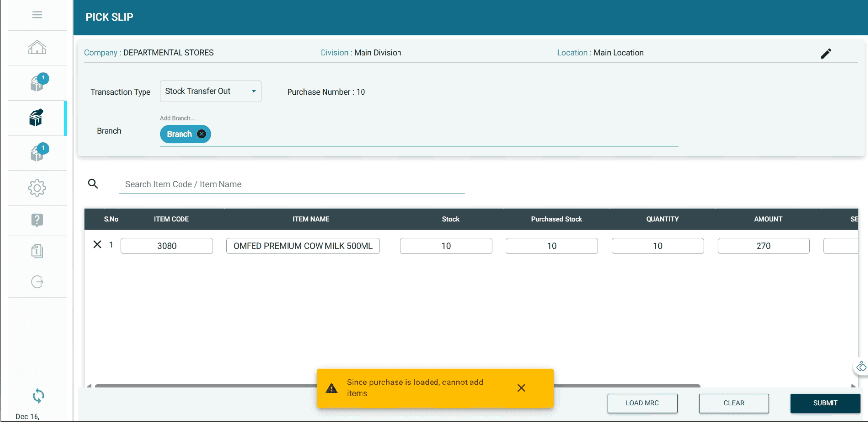Click the logout icon in sidebar
This screenshot has width=868, height=422.
pos(37,282)
